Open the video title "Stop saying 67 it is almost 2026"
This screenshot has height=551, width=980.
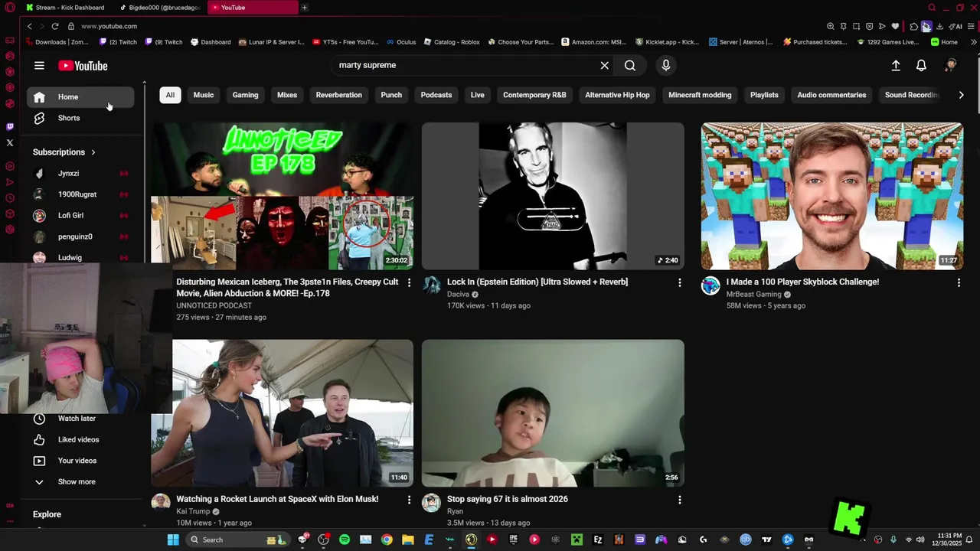coord(508,499)
